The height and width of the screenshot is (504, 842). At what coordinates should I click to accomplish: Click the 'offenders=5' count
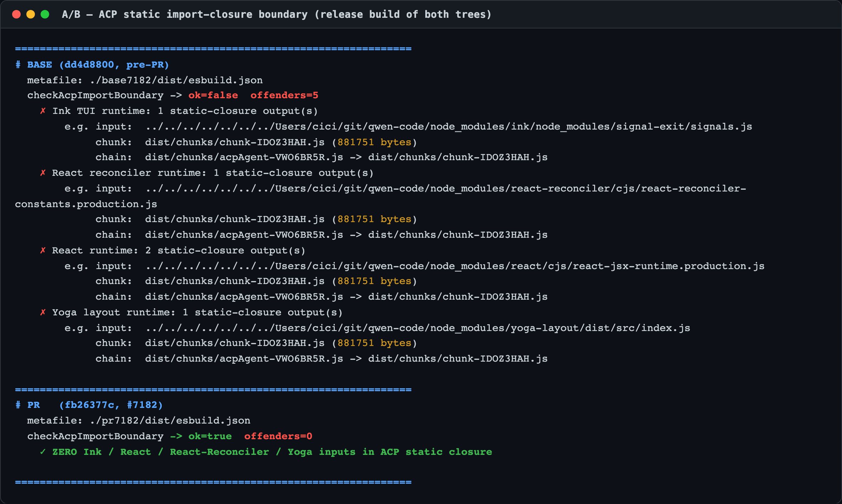[x=284, y=95]
